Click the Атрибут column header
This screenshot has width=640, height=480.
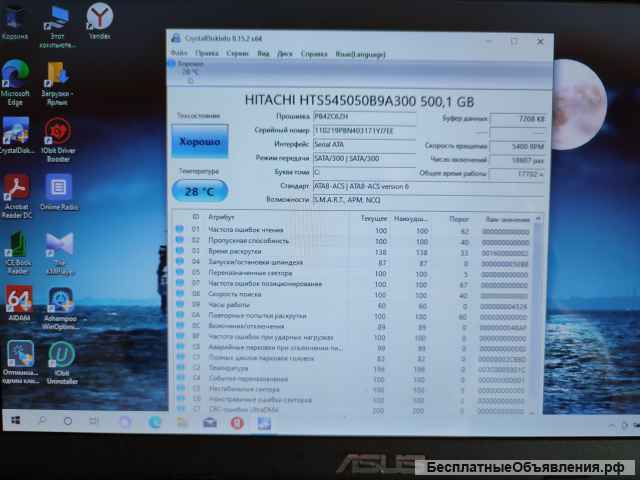click(221, 217)
